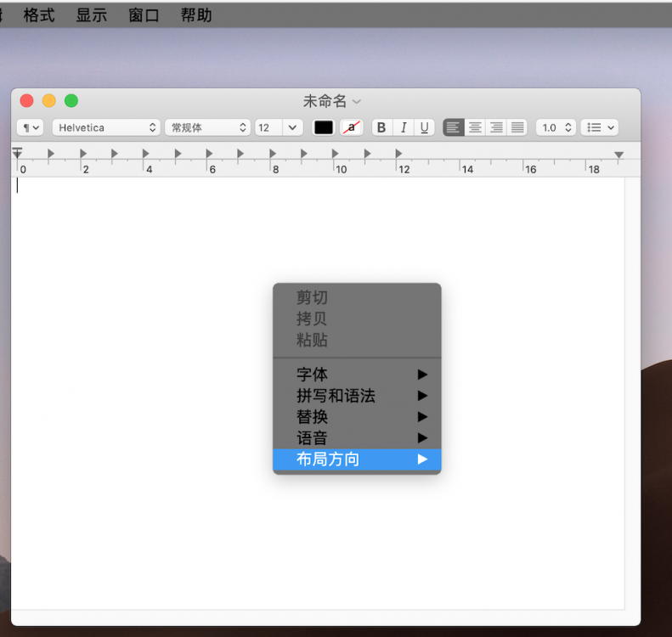Click inside the blank document text area

[318, 393]
